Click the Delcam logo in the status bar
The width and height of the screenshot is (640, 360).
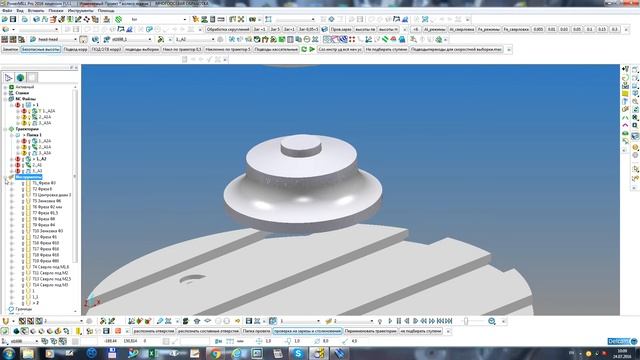622,341
